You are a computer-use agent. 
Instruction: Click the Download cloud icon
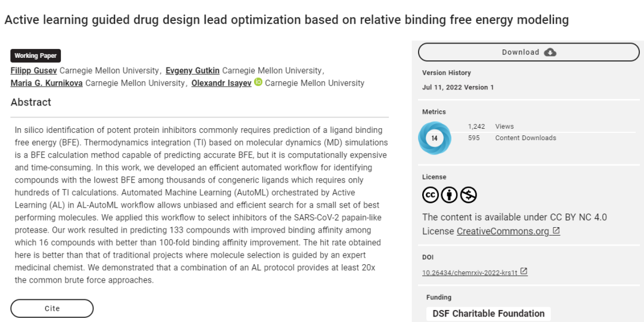pyautogui.click(x=550, y=52)
